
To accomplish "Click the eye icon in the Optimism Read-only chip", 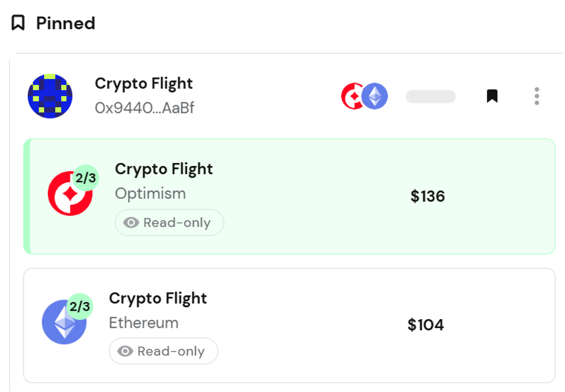I will (x=131, y=223).
